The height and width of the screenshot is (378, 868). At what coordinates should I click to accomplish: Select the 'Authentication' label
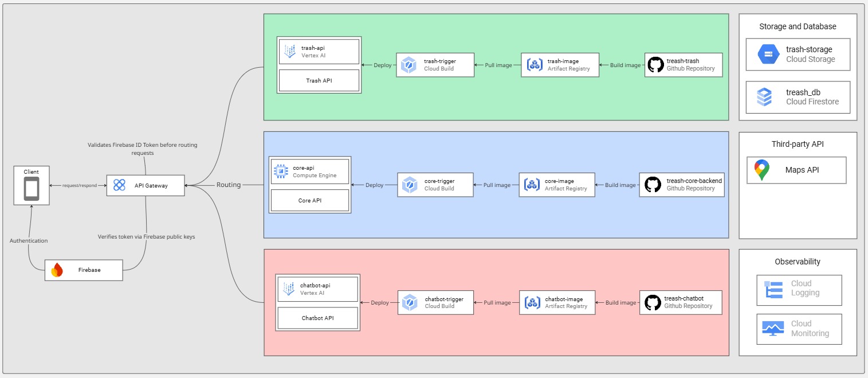click(29, 240)
